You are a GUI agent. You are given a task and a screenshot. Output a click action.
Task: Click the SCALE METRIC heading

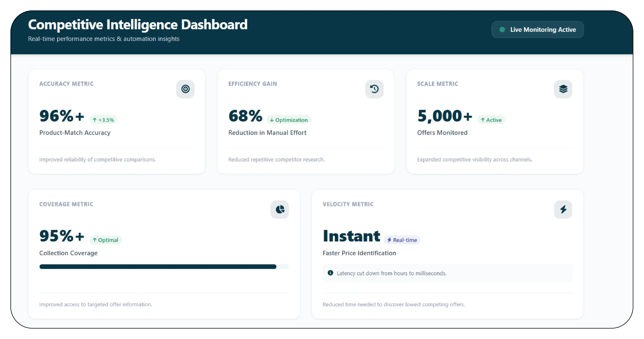point(438,84)
